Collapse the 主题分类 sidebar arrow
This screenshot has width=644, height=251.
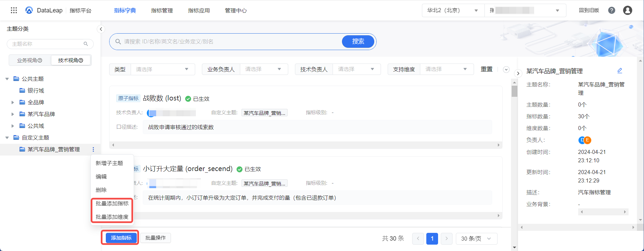pyautogui.click(x=101, y=29)
